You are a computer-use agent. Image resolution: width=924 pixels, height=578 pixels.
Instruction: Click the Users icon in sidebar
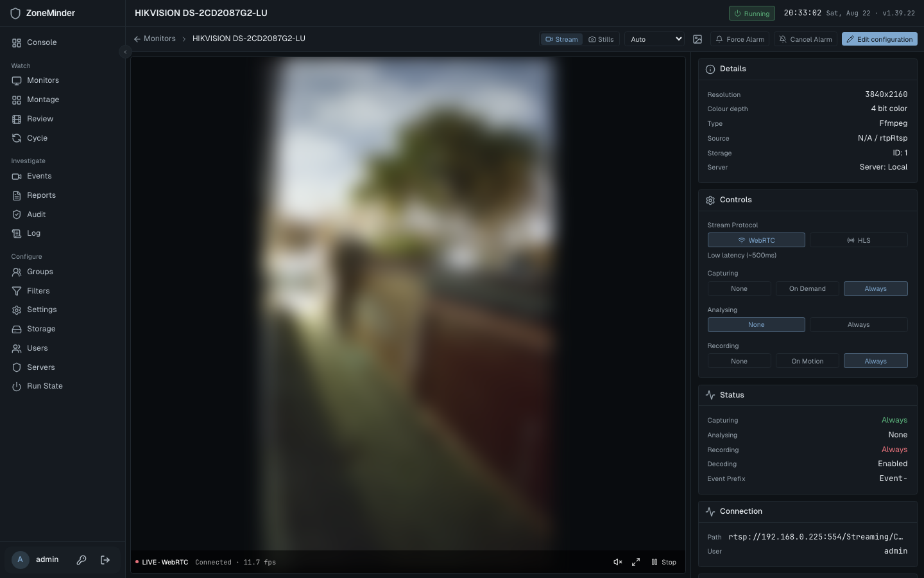(x=17, y=348)
